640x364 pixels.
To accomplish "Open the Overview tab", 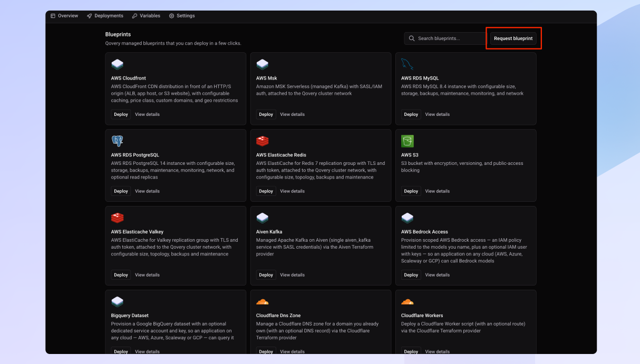I will (x=64, y=16).
